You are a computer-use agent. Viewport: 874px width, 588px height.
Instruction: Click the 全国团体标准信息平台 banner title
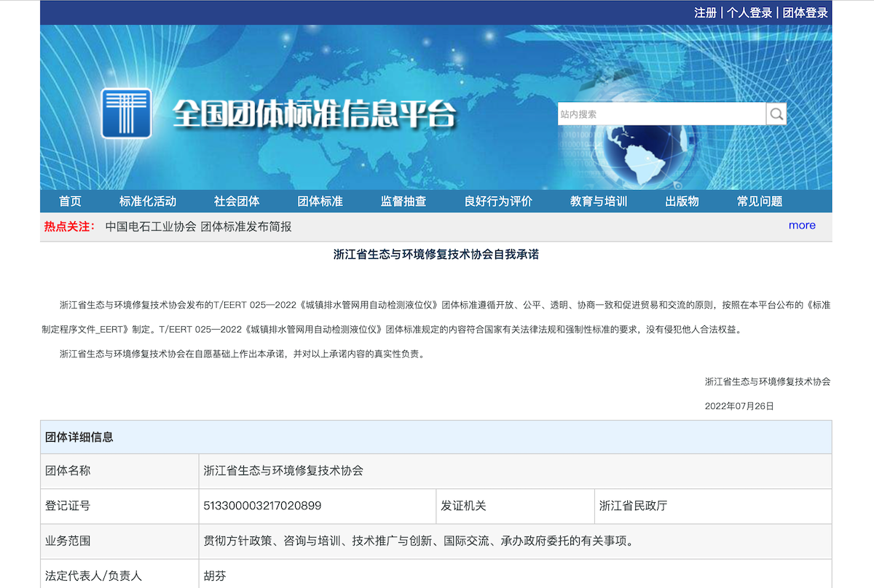click(x=314, y=114)
